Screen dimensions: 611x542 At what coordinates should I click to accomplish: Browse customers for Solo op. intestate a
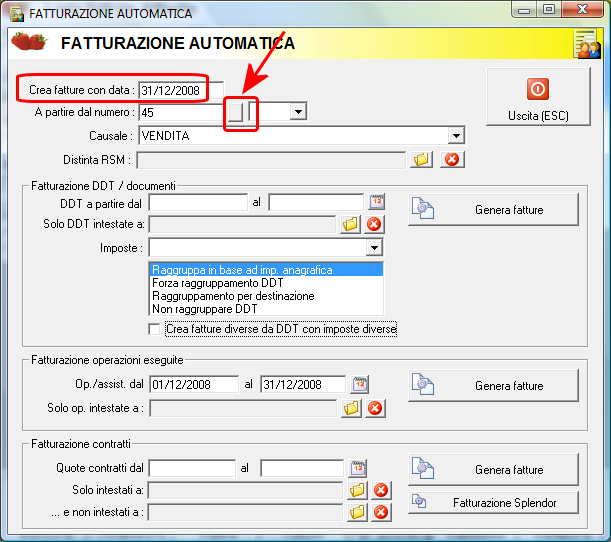[x=351, y=408]
